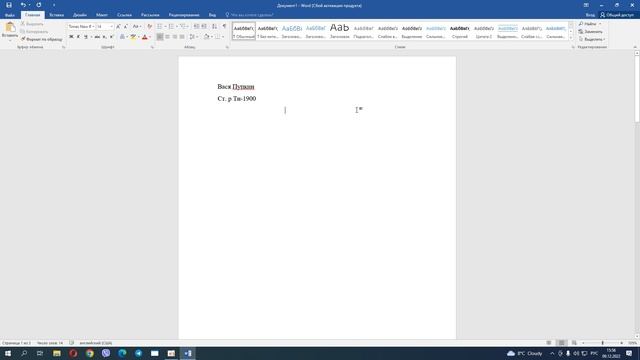
Task: Increase font size with the grow font icon
Action: click(118, 27)
